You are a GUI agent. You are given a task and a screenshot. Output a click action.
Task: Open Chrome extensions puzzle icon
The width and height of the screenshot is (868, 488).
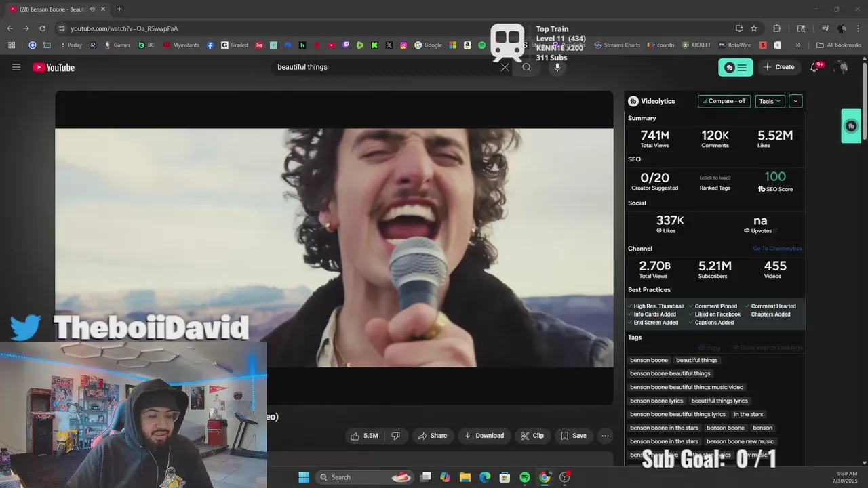tap(777, 28)
